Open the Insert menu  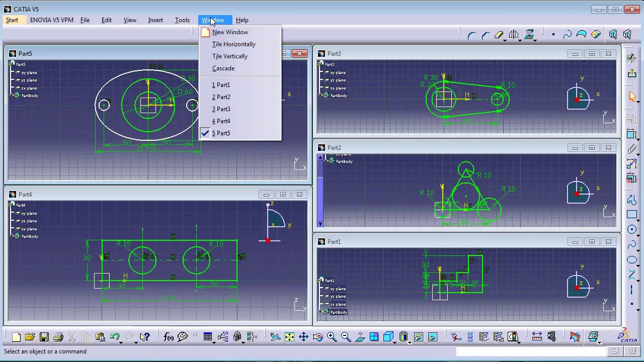click(x=155, y=20)
